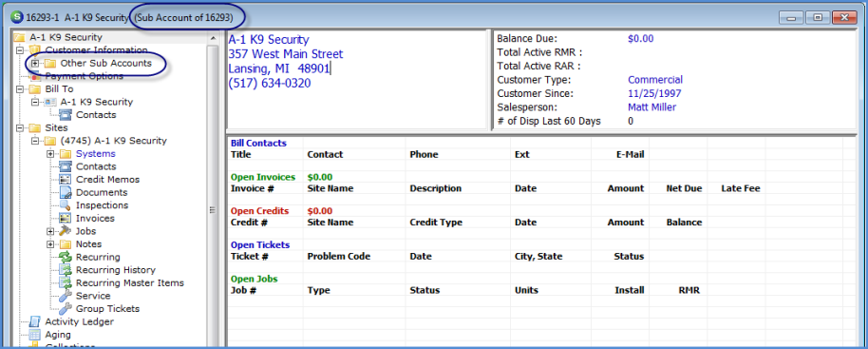Click the tree panel scroll-up arrow
Image resolution: width=868 pixels, height=349 pixels.
213,38
